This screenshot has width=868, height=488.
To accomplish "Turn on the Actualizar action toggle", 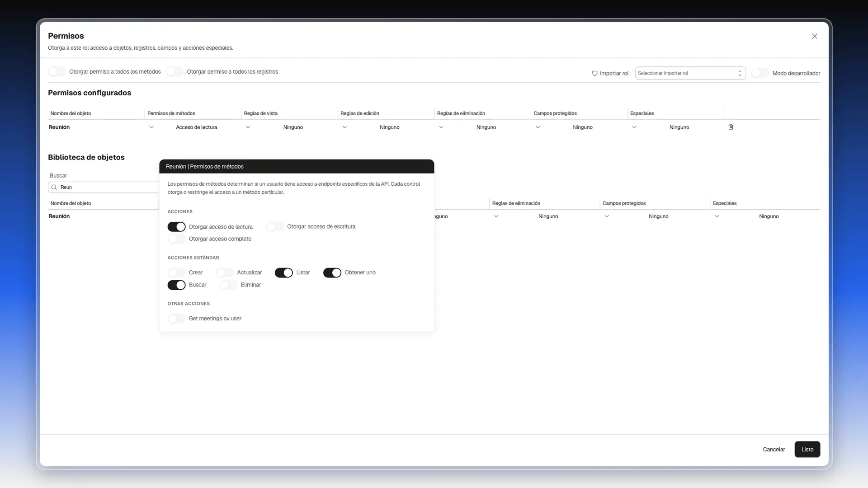I will pos(225,272).
